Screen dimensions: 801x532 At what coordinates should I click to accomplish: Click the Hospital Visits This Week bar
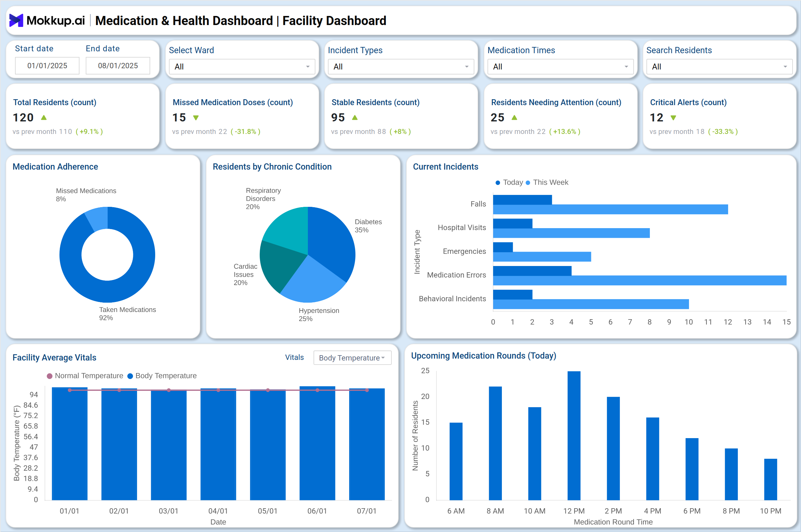(571, 233)
